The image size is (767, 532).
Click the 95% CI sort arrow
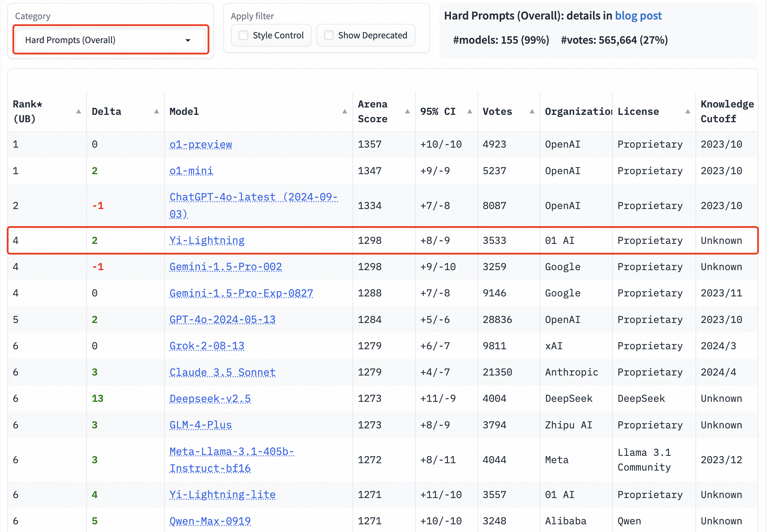470,112
